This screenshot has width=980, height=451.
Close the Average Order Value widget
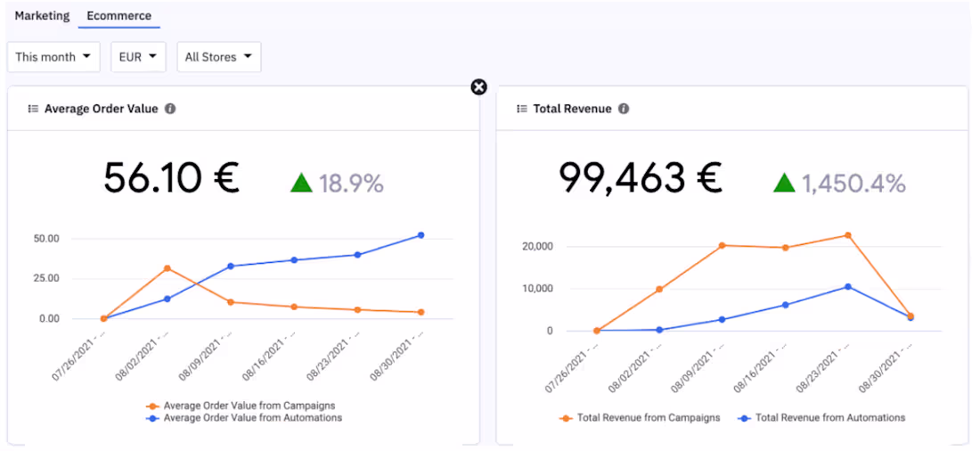point(478,87)
